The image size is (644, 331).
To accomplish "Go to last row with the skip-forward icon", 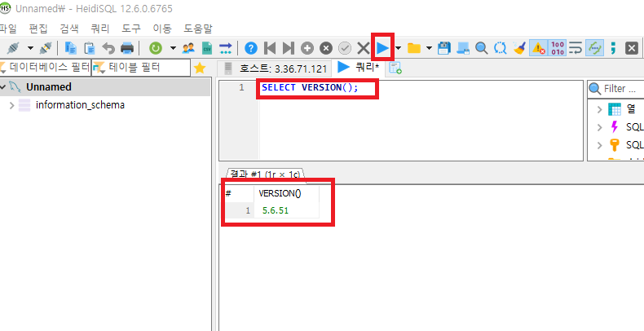I will [289, 48].
